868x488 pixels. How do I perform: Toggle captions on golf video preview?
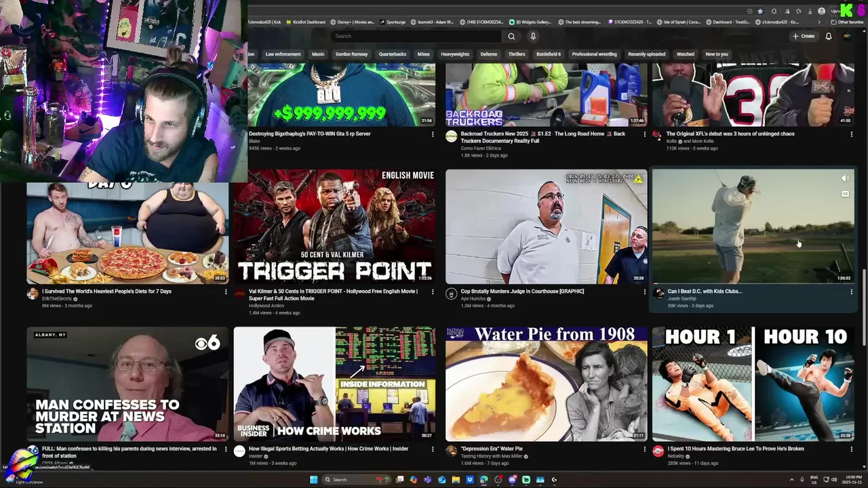[x=845, y=194]
